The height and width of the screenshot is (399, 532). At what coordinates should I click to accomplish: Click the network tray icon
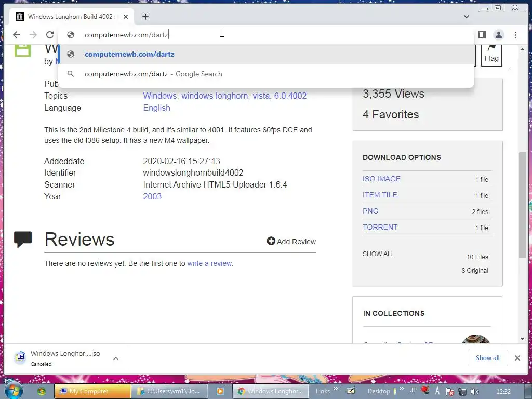pos(462,392)
